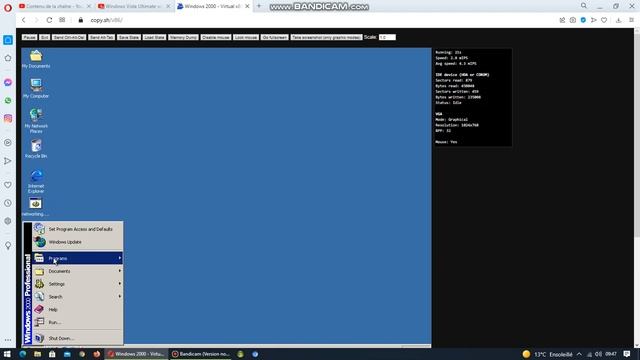Take a screenshot of the emulator
The width and height of the screenshot is (640, 360).
click(327, 37)
